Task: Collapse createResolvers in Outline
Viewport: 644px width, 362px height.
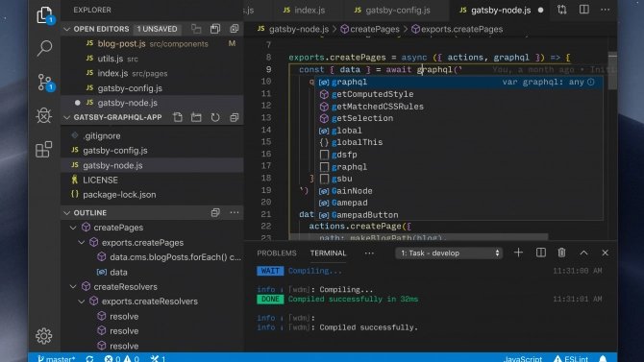Action: [x=73, y=286]
